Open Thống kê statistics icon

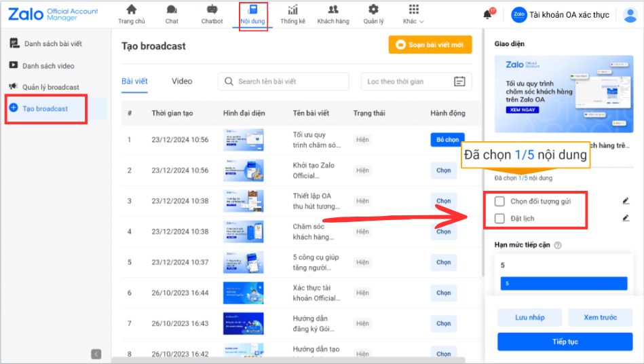[293, 10]
